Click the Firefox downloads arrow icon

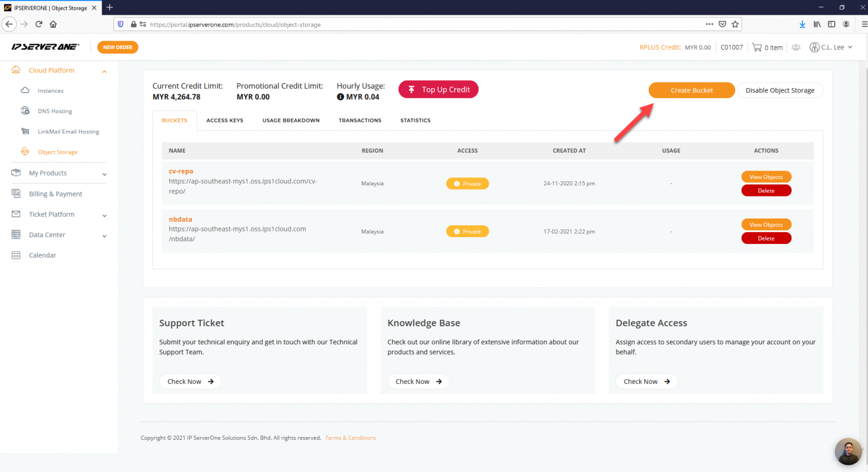[x=802, y=24]
